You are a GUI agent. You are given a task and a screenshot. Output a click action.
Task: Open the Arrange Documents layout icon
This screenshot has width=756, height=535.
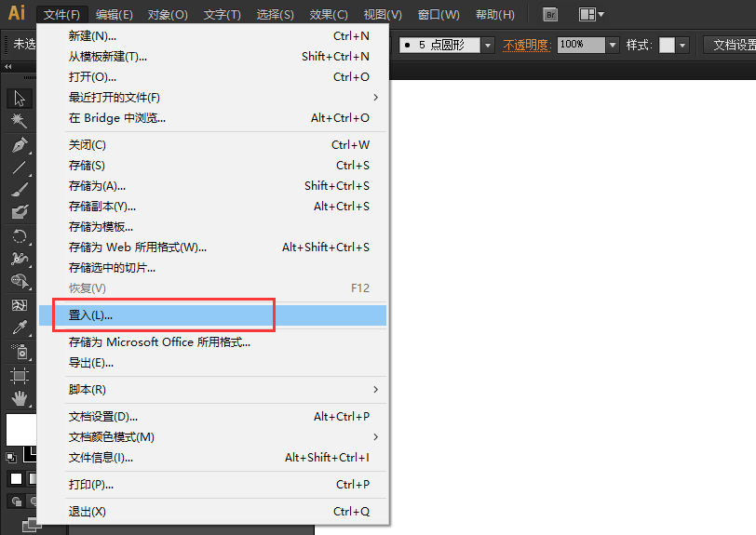(591, 15)
